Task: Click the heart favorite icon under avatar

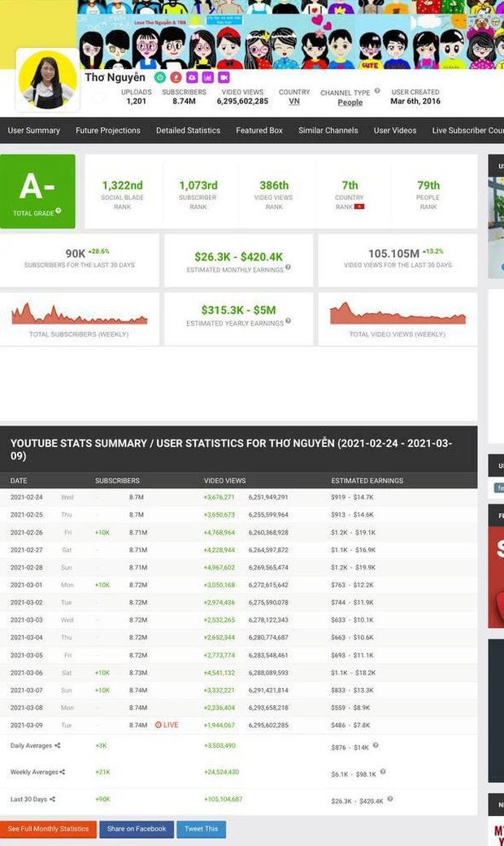Action: (98, 98)
